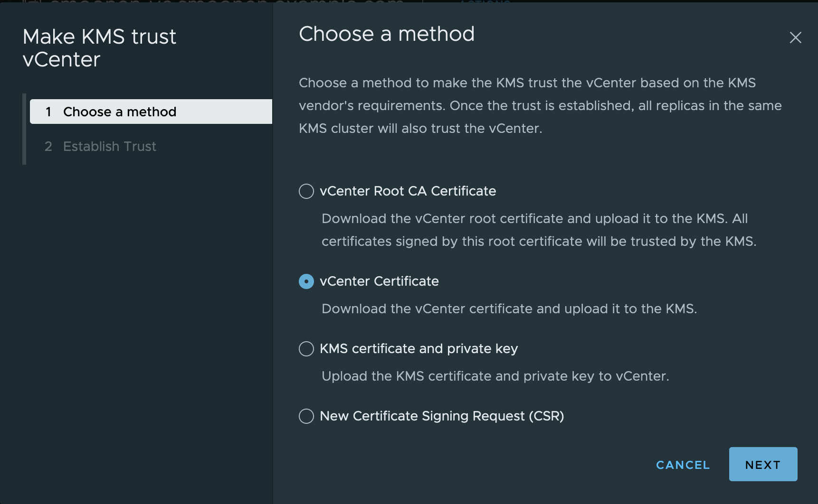This screenshot has height=504, width=818.
Task: Click the selected vCenter Certificate radio button
Action: pyautogui.click(x=306, y=281)
